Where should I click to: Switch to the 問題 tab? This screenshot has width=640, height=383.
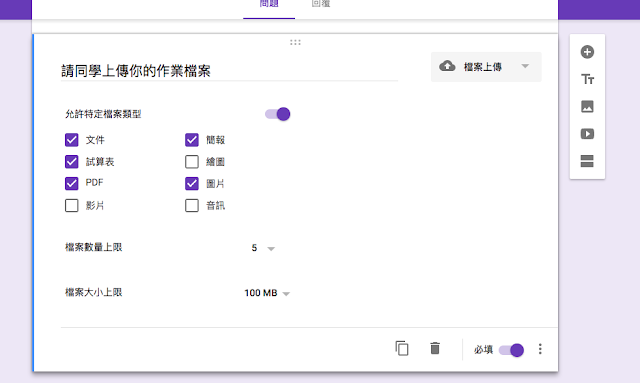click(x=269, y=4)
